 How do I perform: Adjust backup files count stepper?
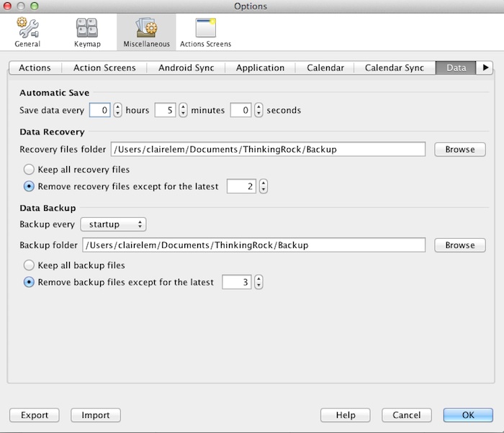pyautogui.click(x=258, y=282)
